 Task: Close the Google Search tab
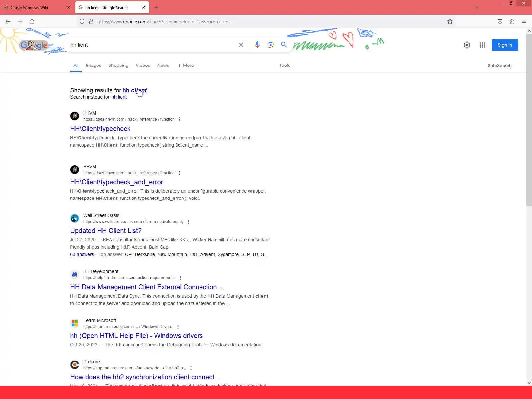[144, 7]
